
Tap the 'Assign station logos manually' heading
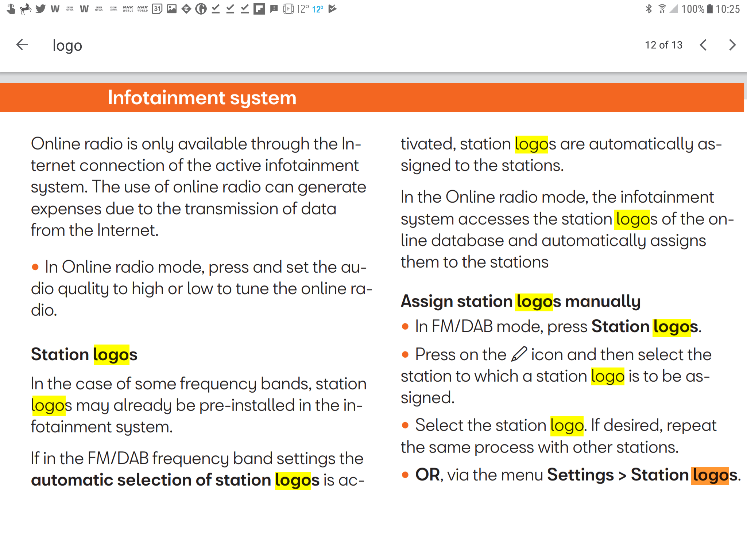[520, 302]
